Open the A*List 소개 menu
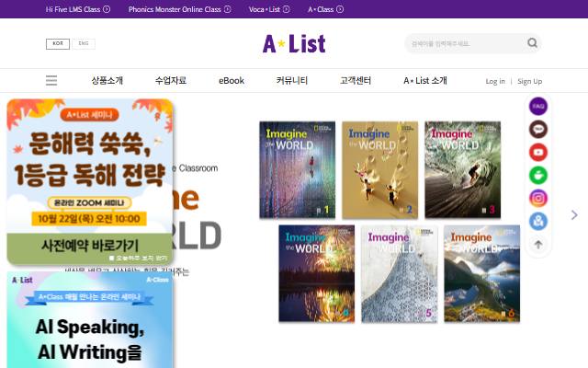The image size is (588, 368). click(x=425, y=80)
